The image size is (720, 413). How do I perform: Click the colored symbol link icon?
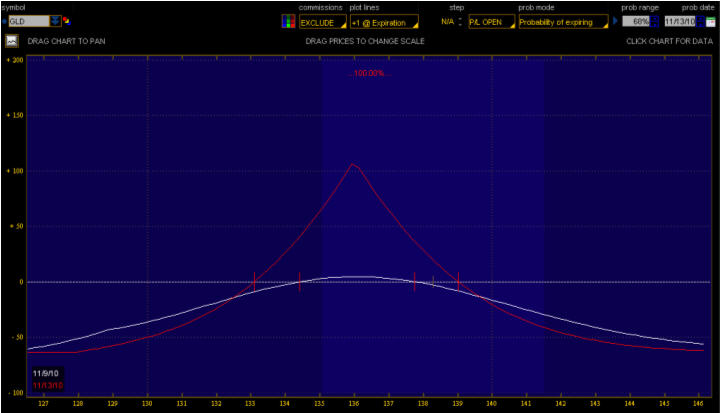tap(67, 21)
